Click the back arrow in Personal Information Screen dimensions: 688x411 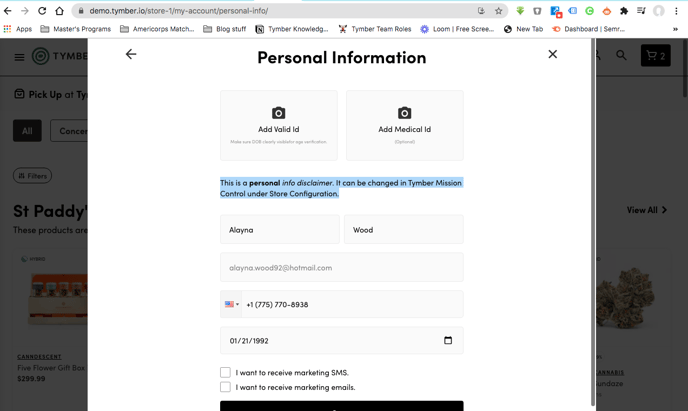131,54
